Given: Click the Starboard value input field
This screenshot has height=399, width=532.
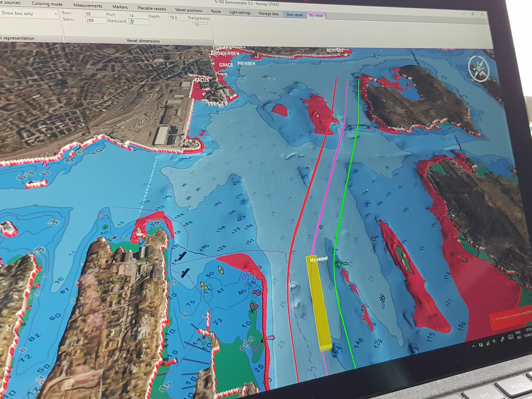Looking at the screenshot, I should coord(139,22).
